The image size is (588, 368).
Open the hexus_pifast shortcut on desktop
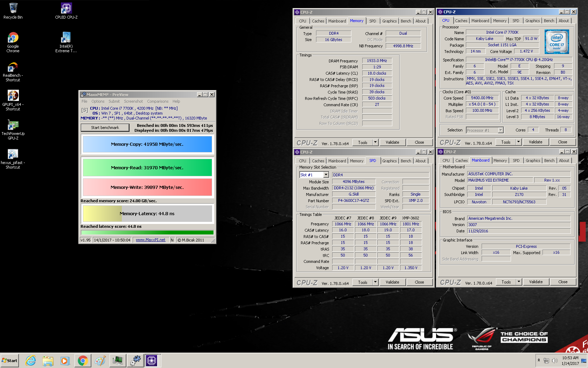click(13, 159)
